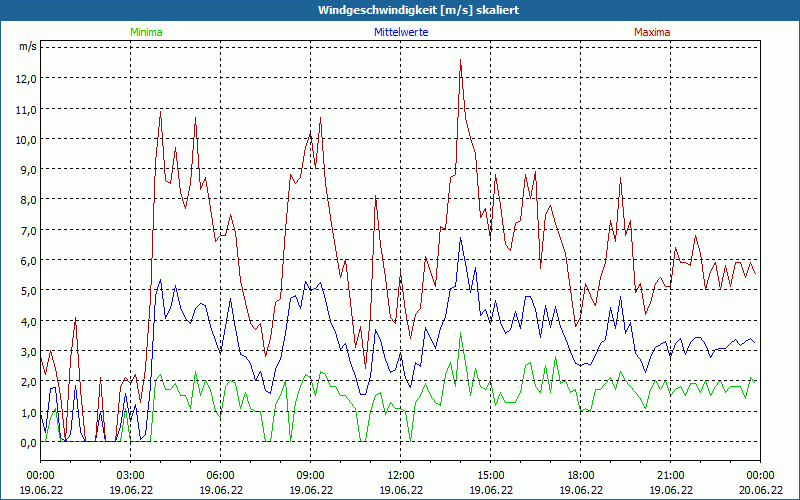
Task: Click the highest blue Mittelwerte peak near 14:00
Action: 461,238
